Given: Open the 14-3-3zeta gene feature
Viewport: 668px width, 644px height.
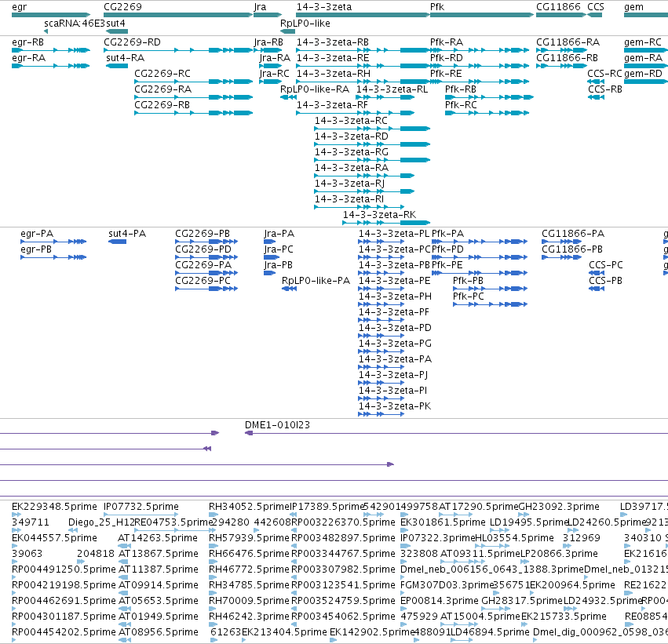Looking at the screenshot, I should (x=363, y=15).
